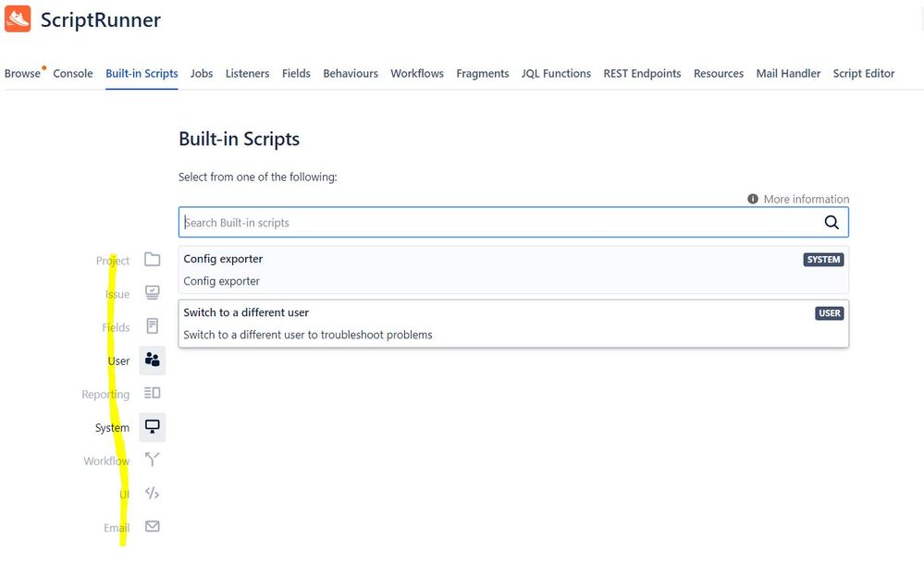
Task: Select the Issue category icon
Action: (152, 293)
